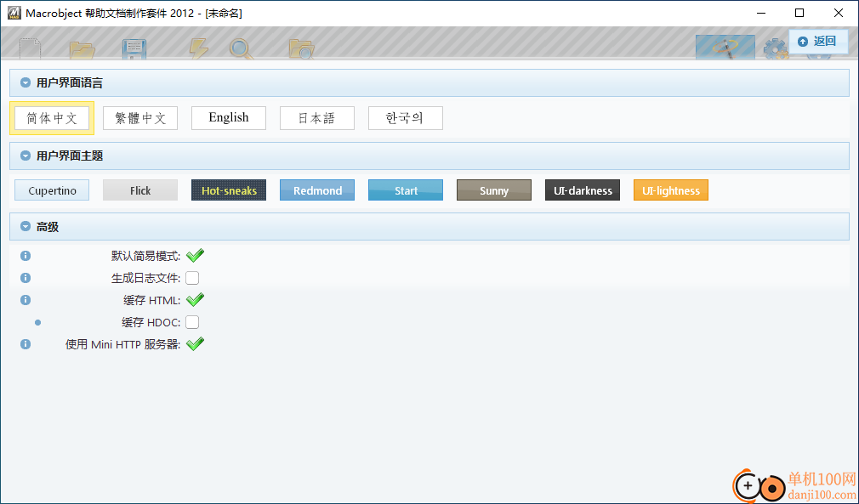859x504 pixels.
Task: Click the folder with magnifier icon
Action: [x=301, y=48]
